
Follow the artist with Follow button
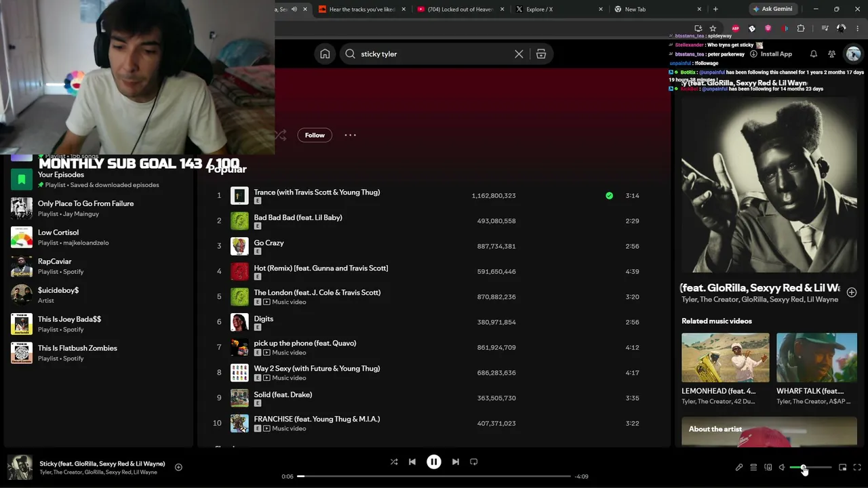tap(315, 135)
